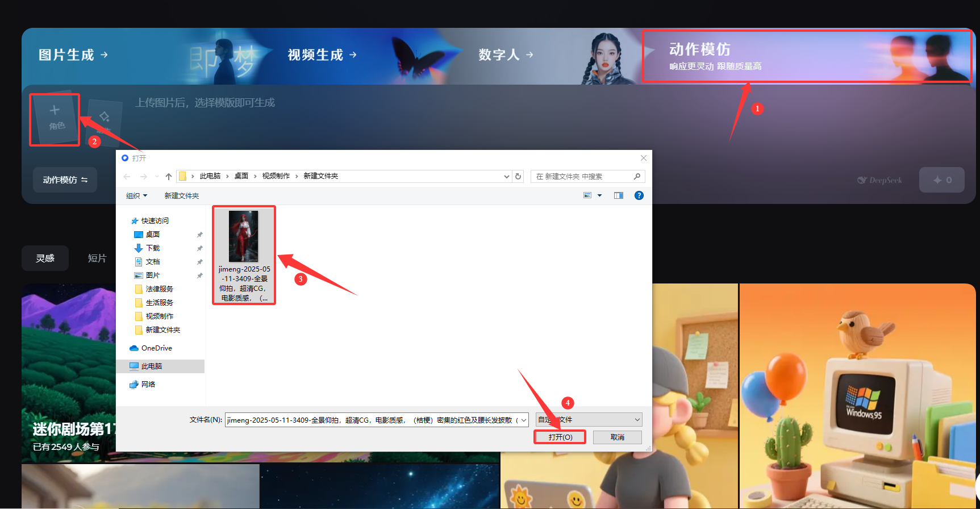Switch to the 短片 tab
980x509 pixels.
point(97,258)
